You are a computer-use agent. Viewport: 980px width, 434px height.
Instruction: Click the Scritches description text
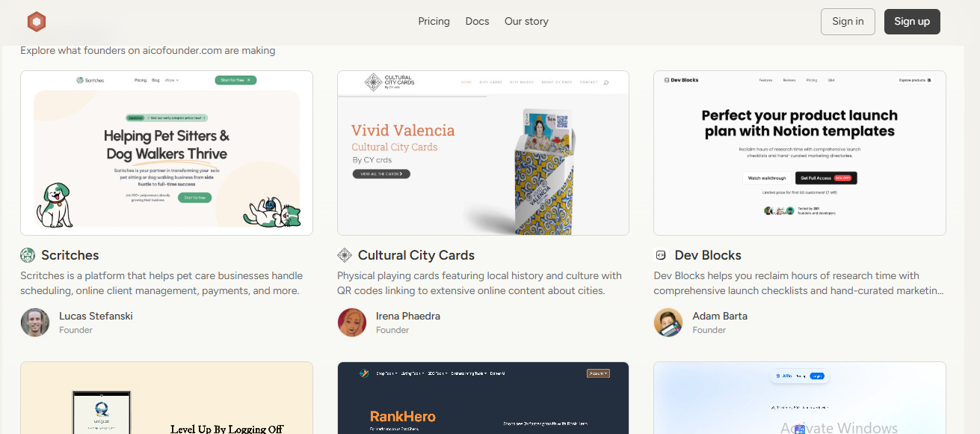point(161,283)
